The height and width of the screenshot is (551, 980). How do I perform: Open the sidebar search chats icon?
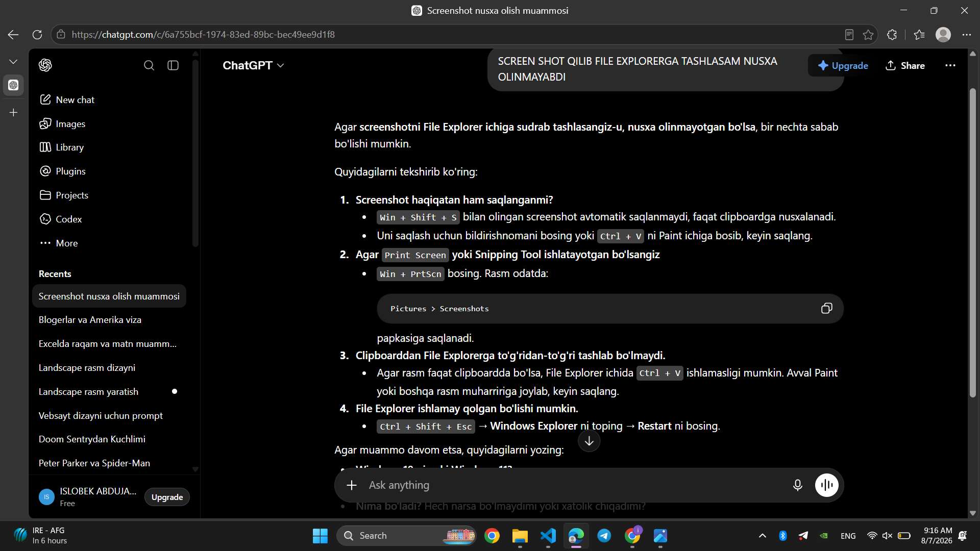[x=149, y=65]
